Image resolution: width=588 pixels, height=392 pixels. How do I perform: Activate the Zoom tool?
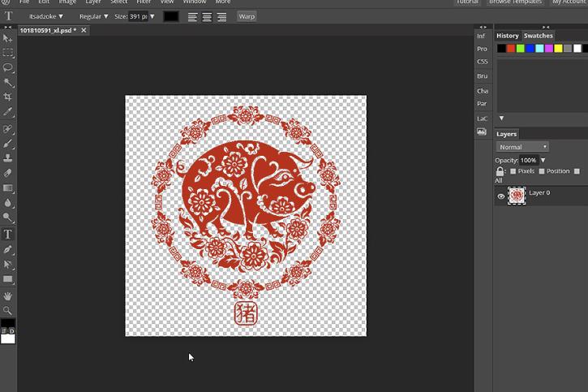pyautogui.click(x=8, y=310)
